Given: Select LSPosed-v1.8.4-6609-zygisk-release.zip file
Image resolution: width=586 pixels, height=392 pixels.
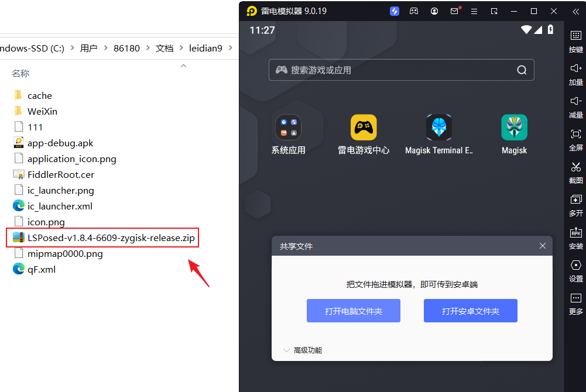Looking at the screenshot, I should click(x=103, y=238).
